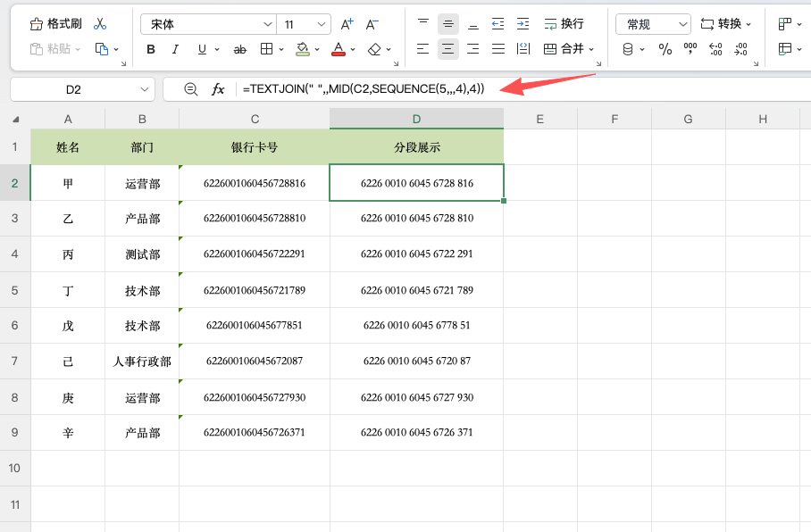The image size is (811, 532).
Task: Select row 6 header
Action: click(x=15, y=325)
